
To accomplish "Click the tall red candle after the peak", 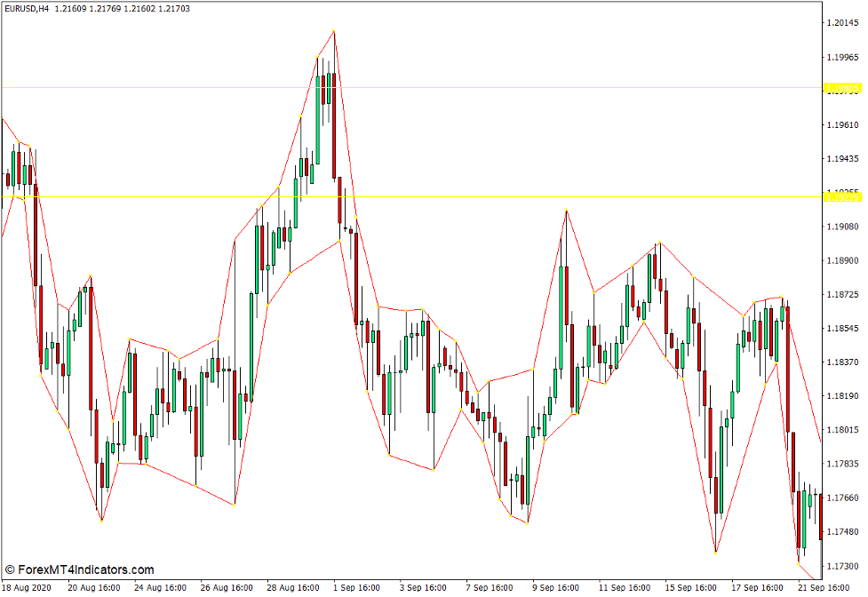I will (x=333, y=124).
